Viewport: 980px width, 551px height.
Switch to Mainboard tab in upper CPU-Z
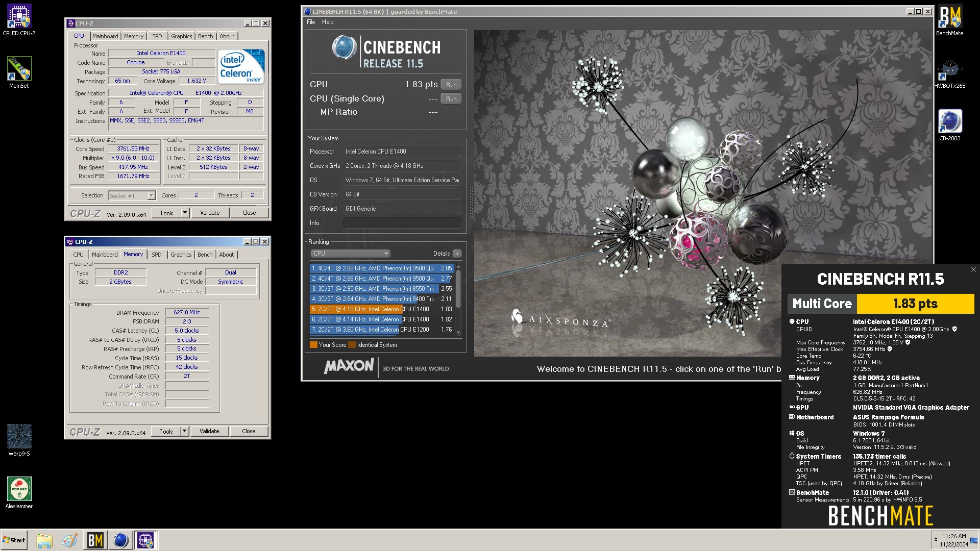click(105, 36)
